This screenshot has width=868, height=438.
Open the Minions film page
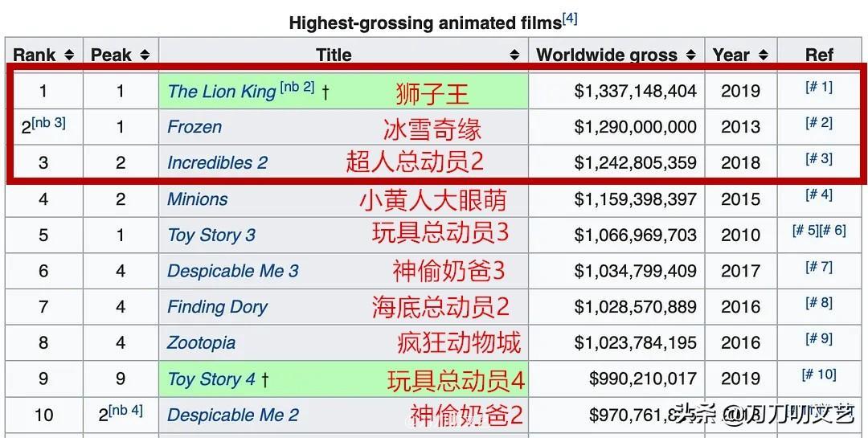point(197,199)
